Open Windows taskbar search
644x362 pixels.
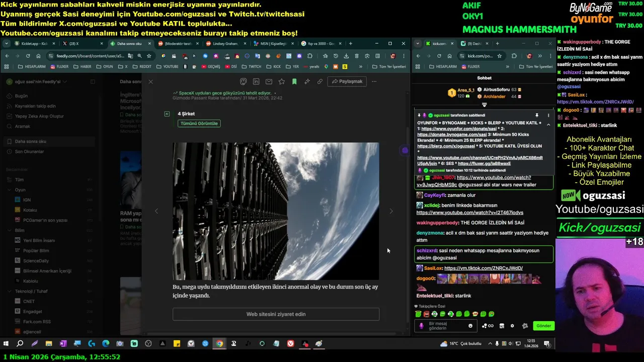point(20,344)
